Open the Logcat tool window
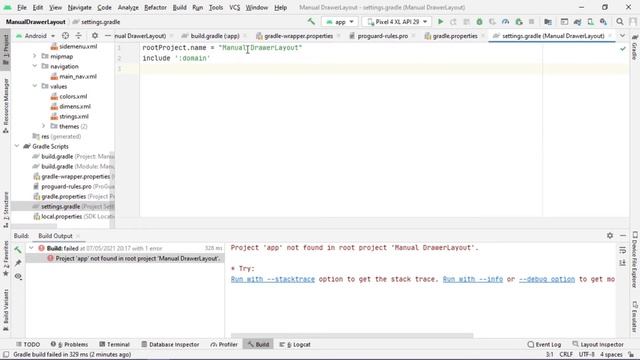 295,344
